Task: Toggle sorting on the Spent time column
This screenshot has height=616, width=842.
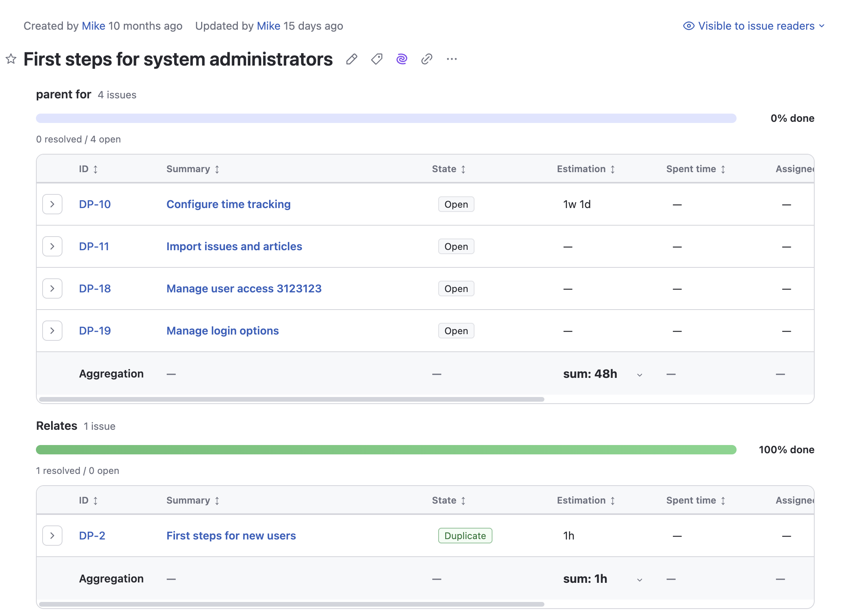Action: [723, 169]
